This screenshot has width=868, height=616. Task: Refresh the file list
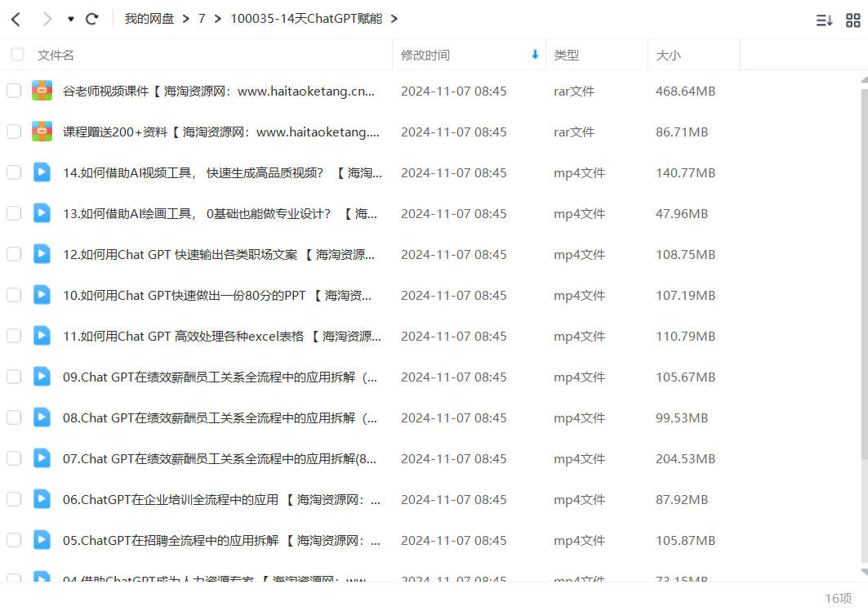[x=92, y=20]
